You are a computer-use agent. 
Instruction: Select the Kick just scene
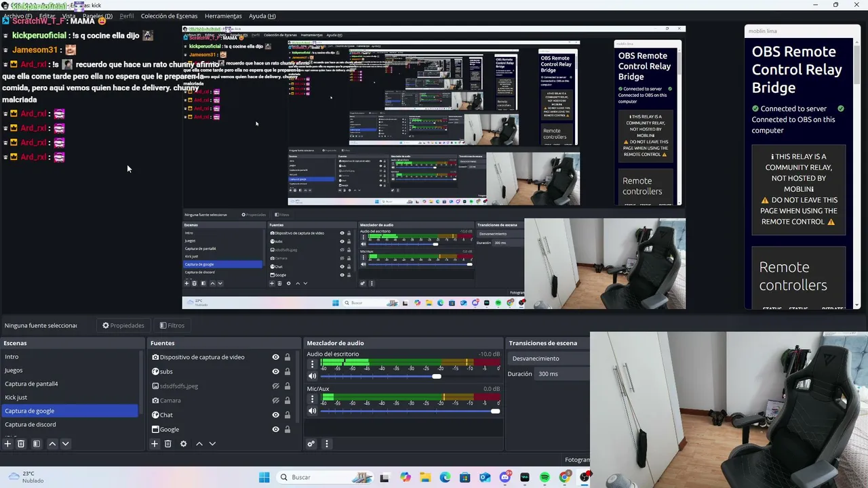(70, 397)
